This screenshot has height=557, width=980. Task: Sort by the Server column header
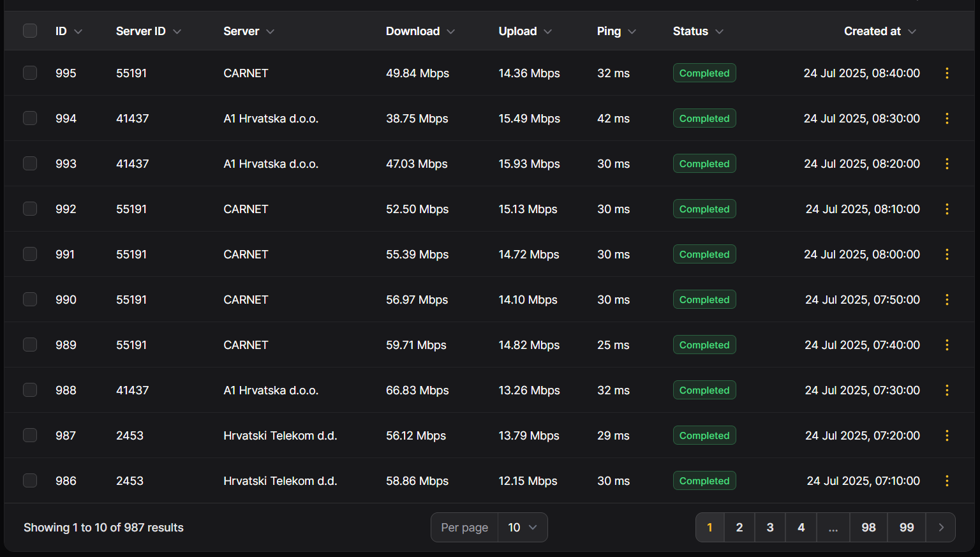click(249, 31)
